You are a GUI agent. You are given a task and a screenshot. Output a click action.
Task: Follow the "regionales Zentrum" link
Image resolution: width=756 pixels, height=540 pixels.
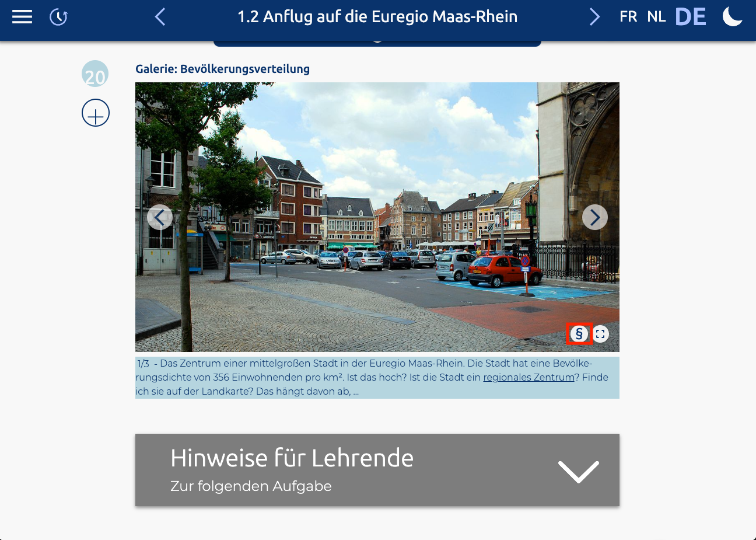(528, 377)
